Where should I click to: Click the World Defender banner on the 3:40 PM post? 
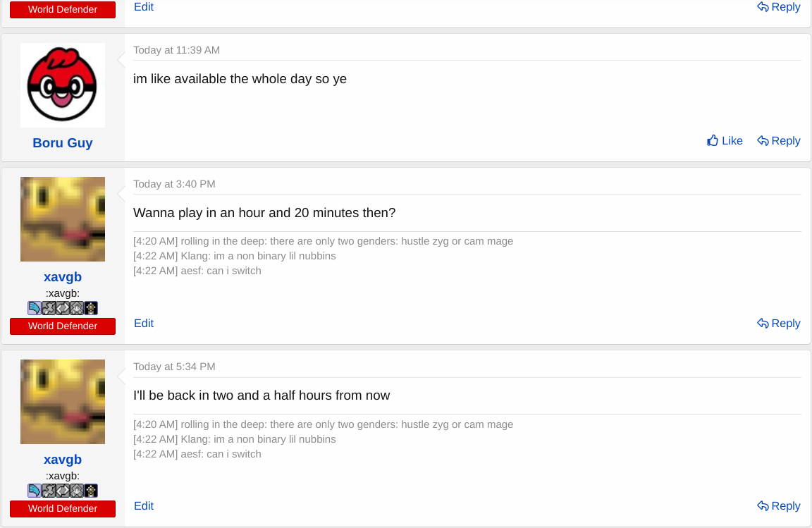click(63, 326)
